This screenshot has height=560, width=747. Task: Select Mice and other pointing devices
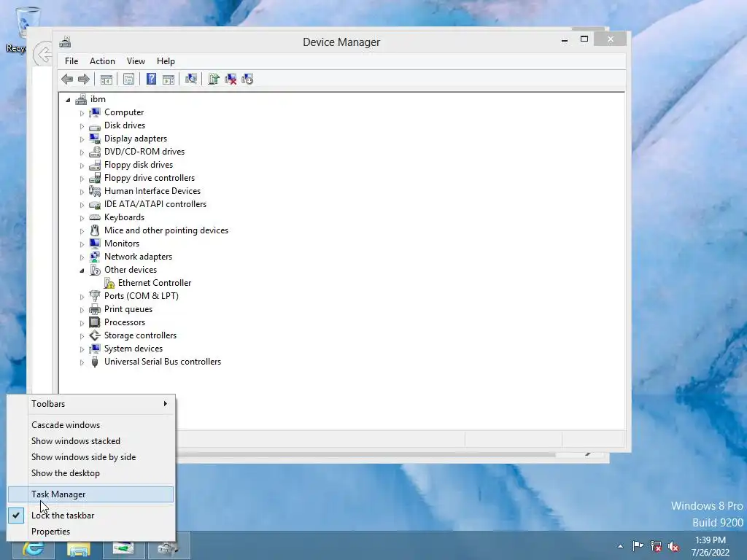(166, 230)
